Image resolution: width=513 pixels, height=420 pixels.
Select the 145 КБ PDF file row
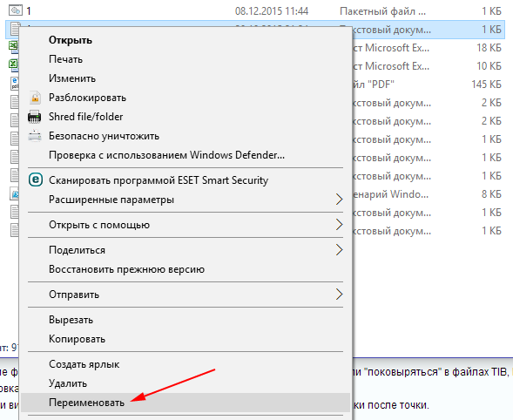click(x=429, y=85)
